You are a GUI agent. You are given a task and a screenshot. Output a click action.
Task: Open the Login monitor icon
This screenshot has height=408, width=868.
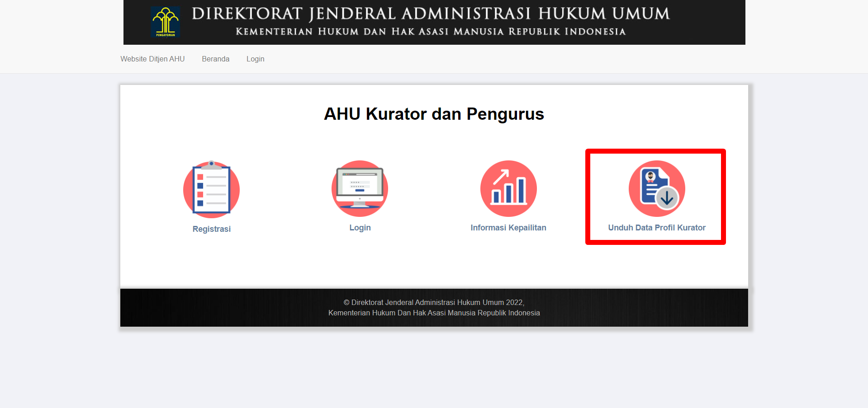360,188
